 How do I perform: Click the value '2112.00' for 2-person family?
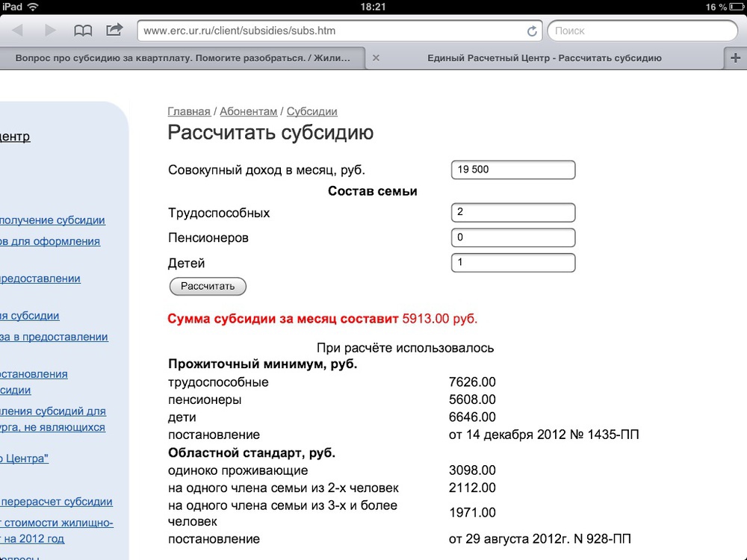[x=472, y=488]
